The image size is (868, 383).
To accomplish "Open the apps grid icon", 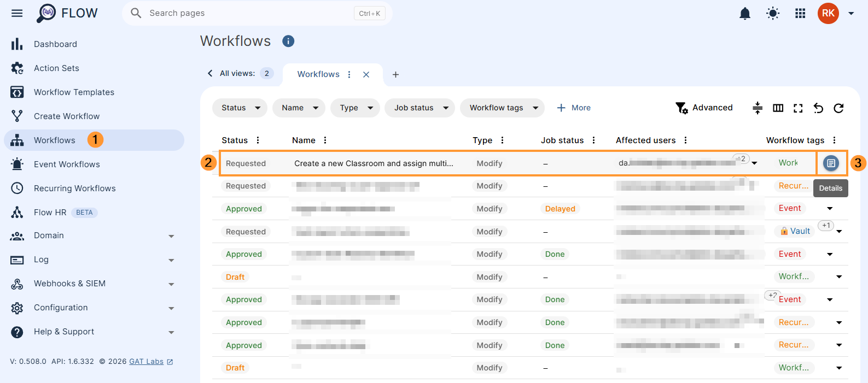I will coord(800,13).
